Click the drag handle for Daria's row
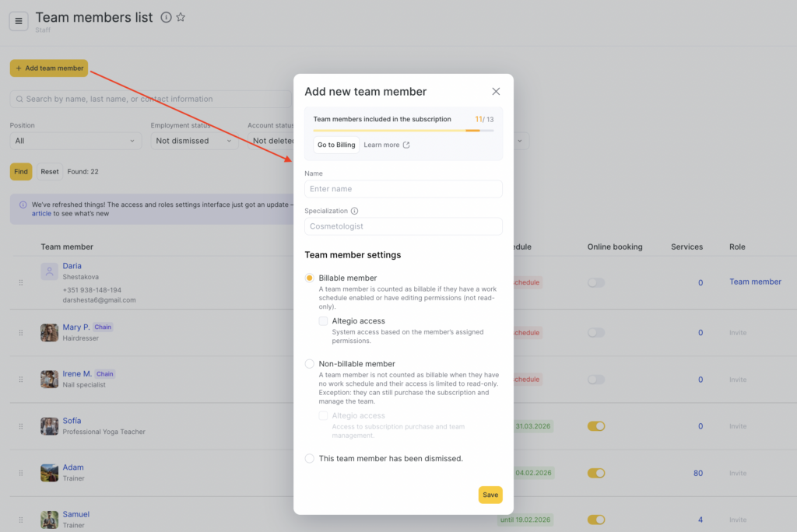 point(21,282)
